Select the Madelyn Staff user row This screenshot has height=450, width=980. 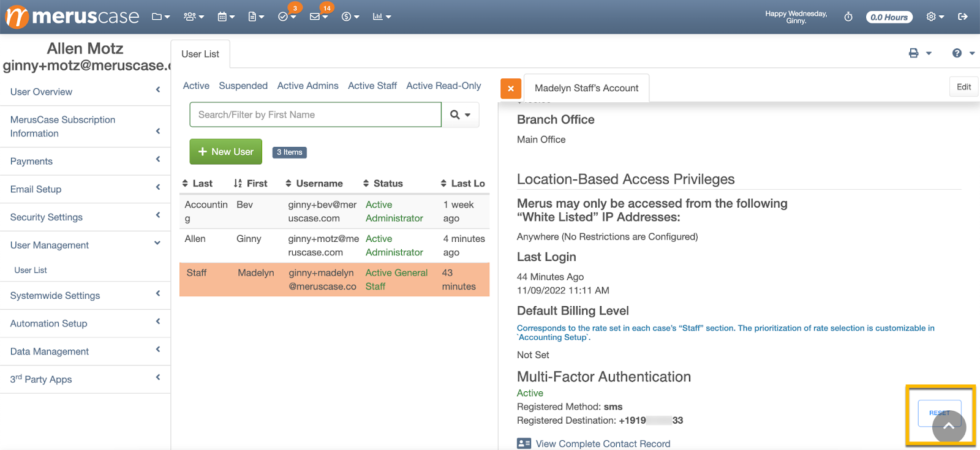334,280
